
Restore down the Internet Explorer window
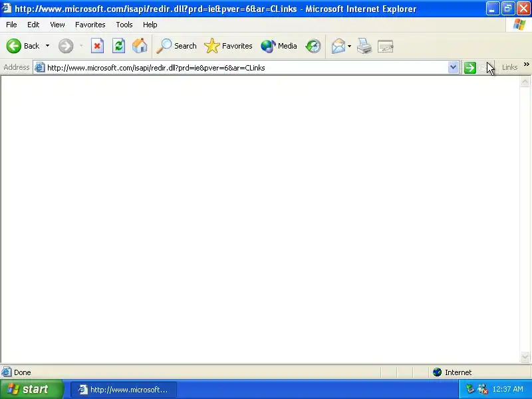(508, 9)
